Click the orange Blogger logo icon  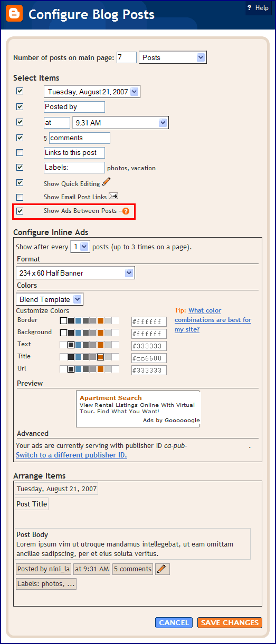coord(14,14)
